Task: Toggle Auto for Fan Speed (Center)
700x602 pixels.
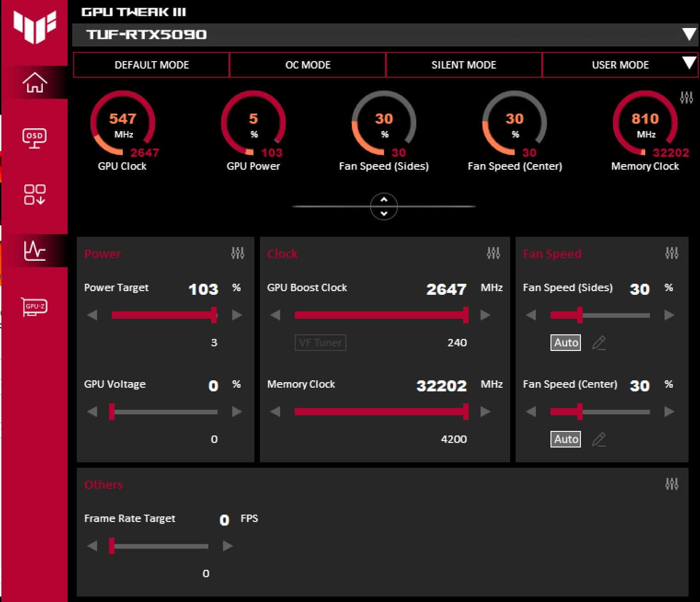Action: tap(566, 439)
